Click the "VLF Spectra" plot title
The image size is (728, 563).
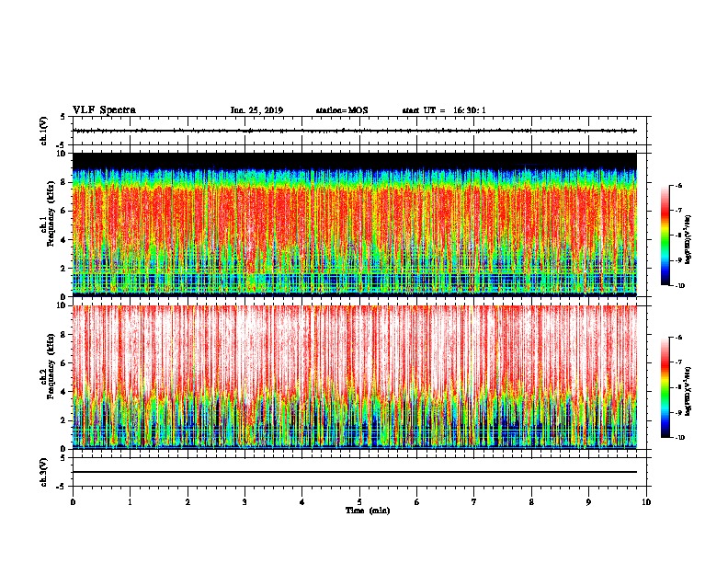[104, 110]
